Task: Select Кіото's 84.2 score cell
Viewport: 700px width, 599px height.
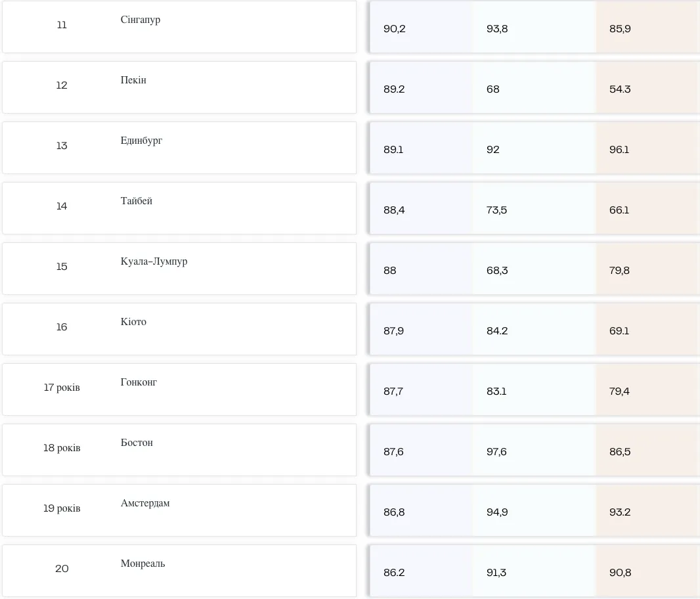Action: (x=497, y=330)
